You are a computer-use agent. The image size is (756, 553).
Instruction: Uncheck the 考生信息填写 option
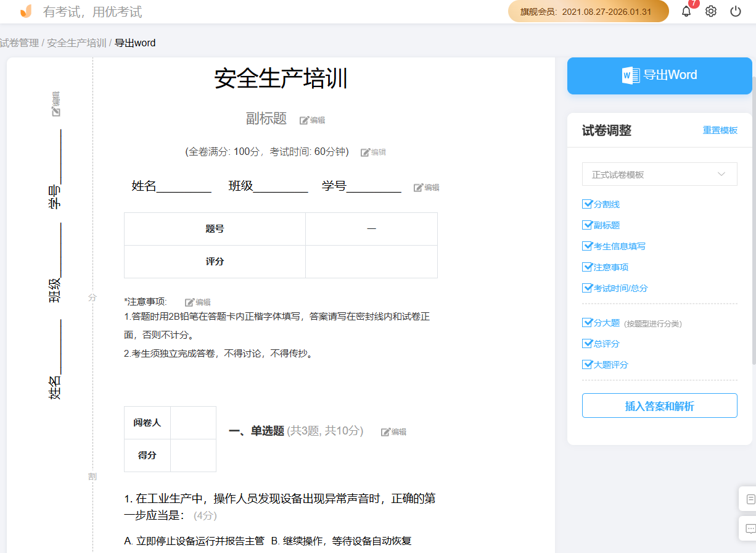coord(587,246)
